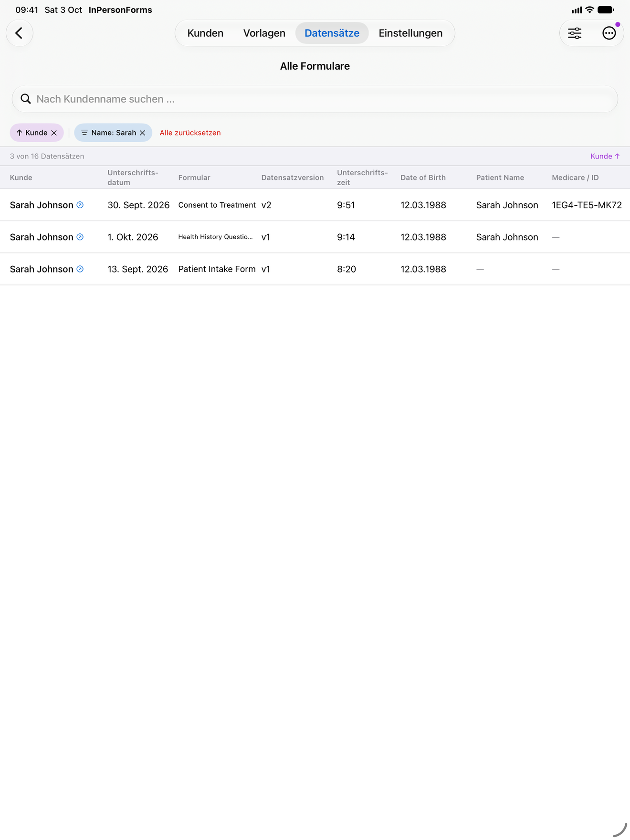Open the Einstellungen tab
This screenshot has height=840, width=630.
410,33
